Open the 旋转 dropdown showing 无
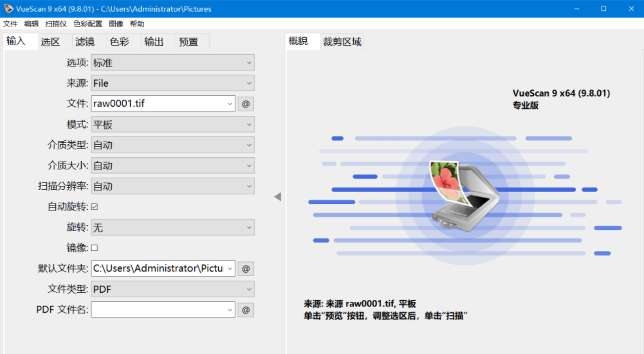The image size is (644, 354). coord(172,227)
